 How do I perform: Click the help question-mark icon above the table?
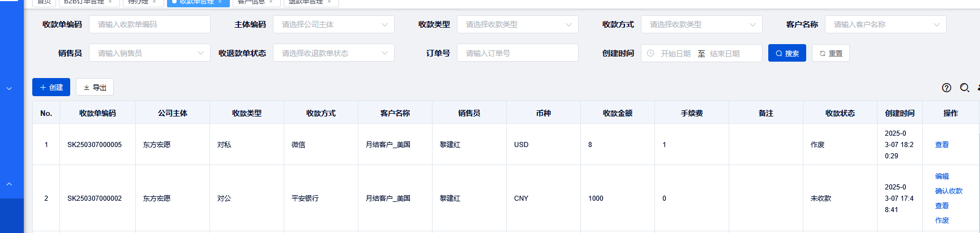coord(947,88)
